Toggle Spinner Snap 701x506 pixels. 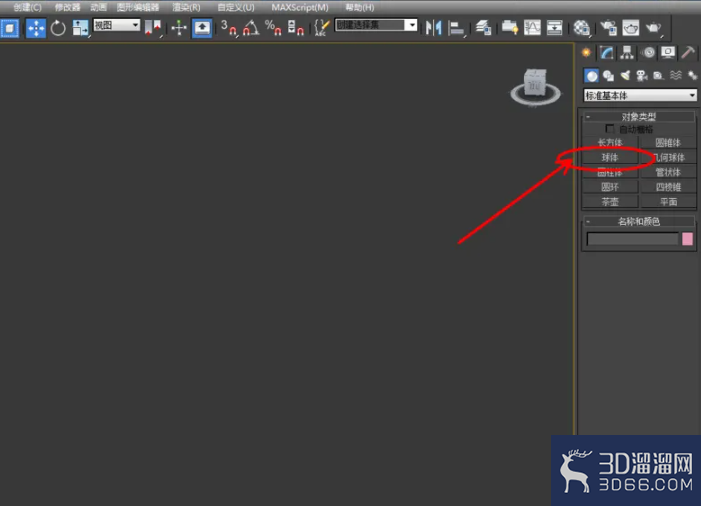pos(296,28)
